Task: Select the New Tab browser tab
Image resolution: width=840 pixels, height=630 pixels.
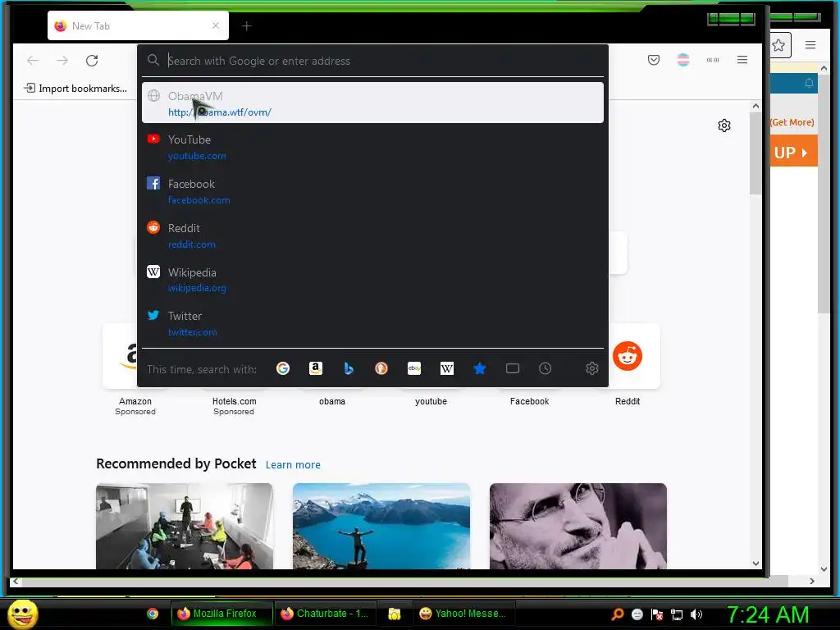Action: point(138,25)
